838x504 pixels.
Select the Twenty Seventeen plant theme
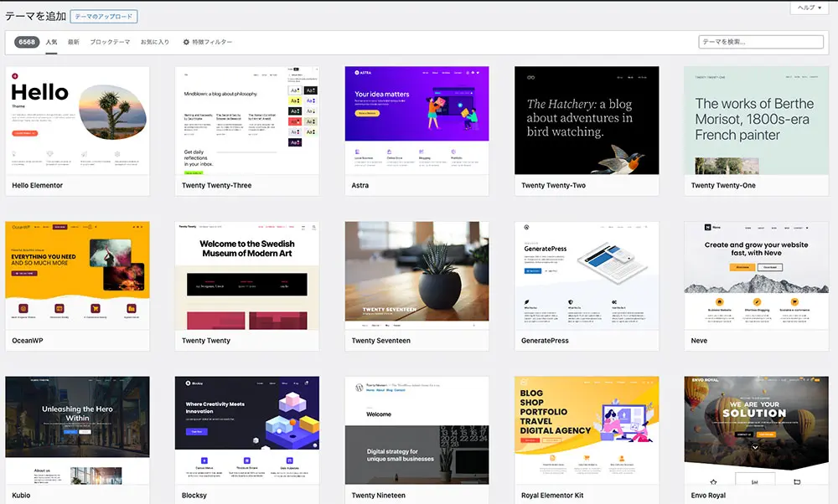pyautogui.click(x=416, y=275)
